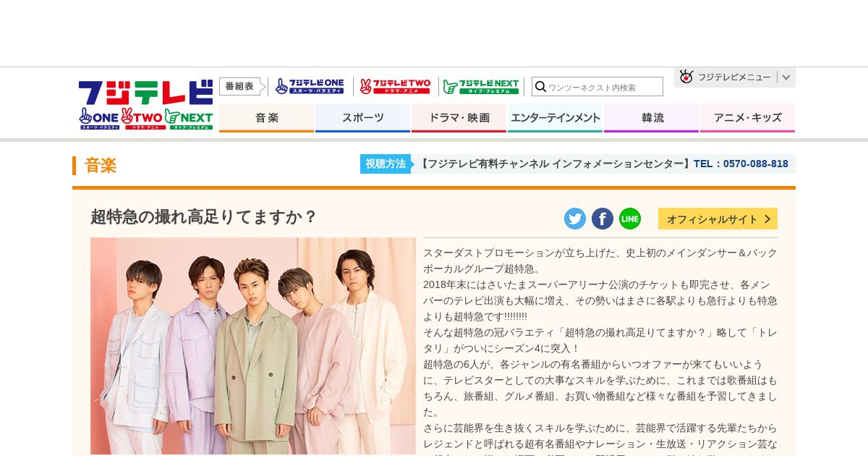Image resolution: width=868 pixels, height=456 pixels.
Task: Switch to the 韓流 tab
Action: coord(651,118)
